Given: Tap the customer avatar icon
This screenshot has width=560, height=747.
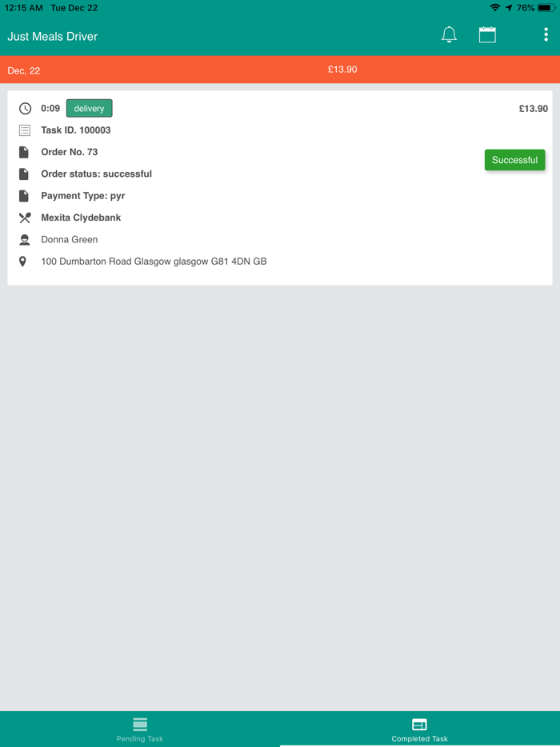Looking at the screenshot, I should pyautogui.click(x=25, y=240).
